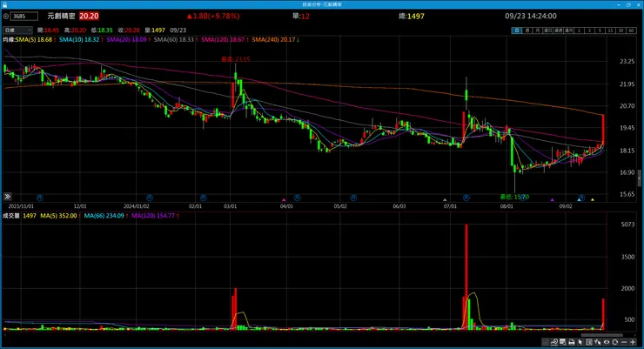Click the data window table icon
Screen dimensions: 644x349
563,342
